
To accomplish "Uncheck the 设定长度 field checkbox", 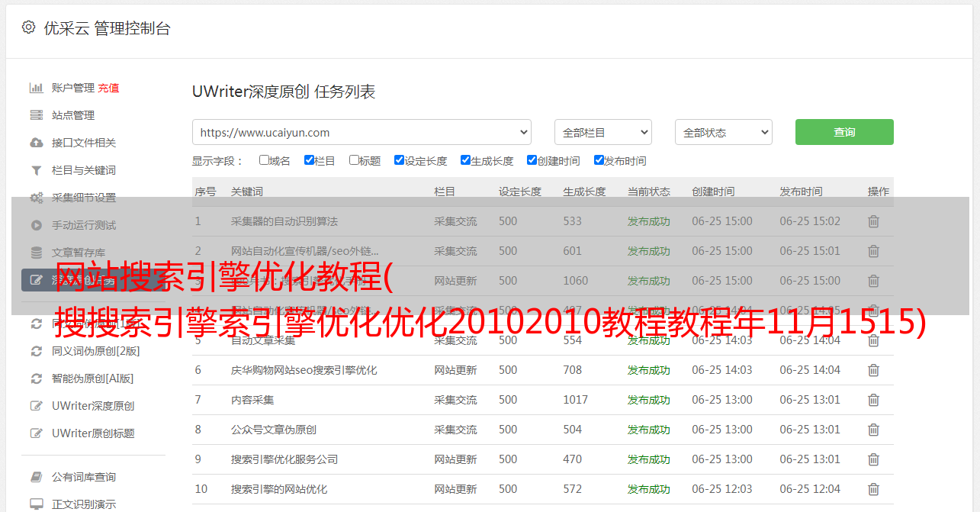I will (399, 160).
